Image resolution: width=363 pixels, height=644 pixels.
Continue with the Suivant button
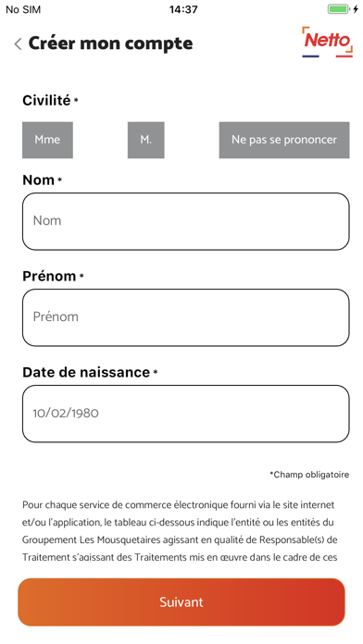point(181,602)
